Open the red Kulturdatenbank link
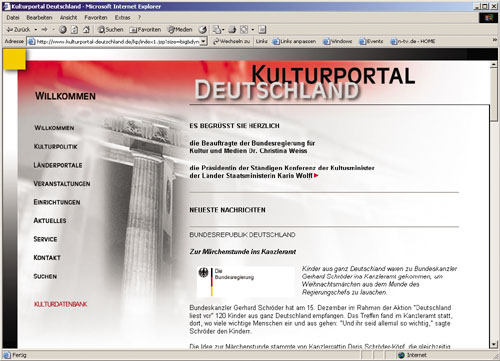Viewport: 500px width, 361px height. point(61,304)
